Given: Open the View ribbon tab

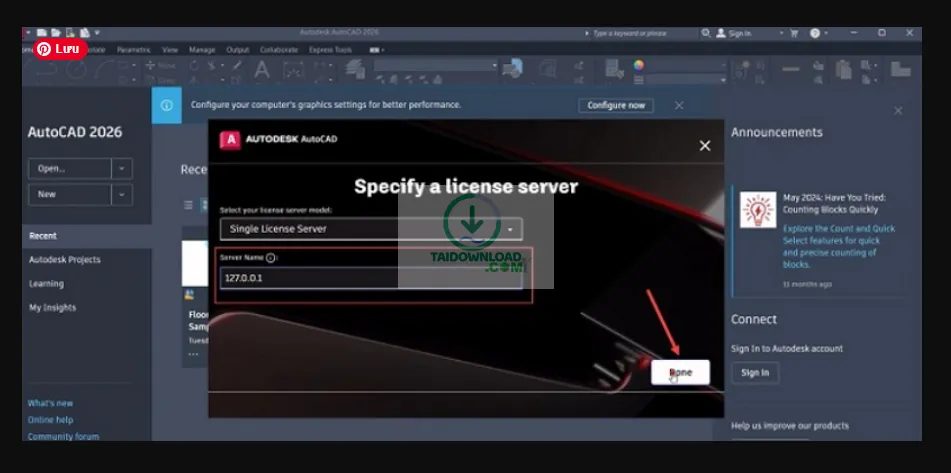Looking at the screenshot, I should [x=170, y=50].
